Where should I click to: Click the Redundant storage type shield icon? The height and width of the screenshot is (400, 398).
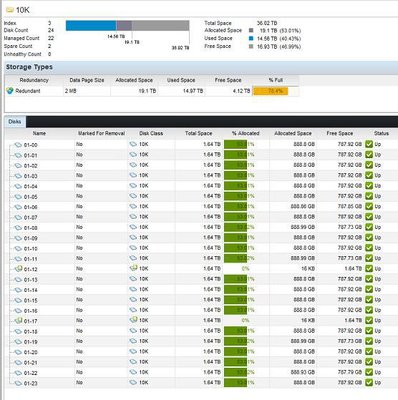(x=10, y=91)
